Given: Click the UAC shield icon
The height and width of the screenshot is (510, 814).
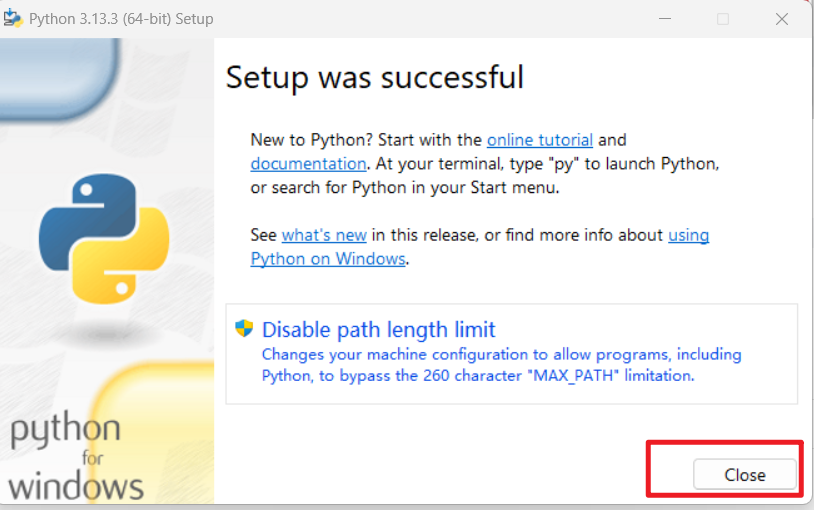Looking at the screenshot, I should coord(244,328).
